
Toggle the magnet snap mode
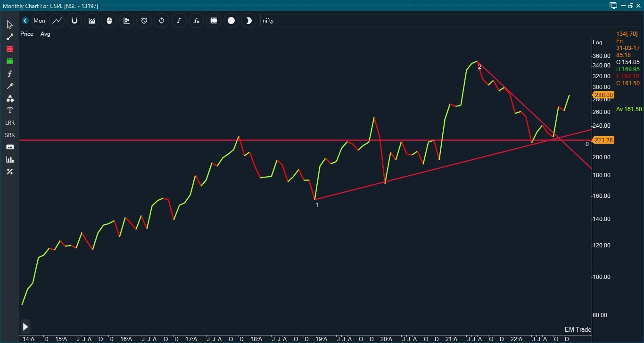(74, 21)
